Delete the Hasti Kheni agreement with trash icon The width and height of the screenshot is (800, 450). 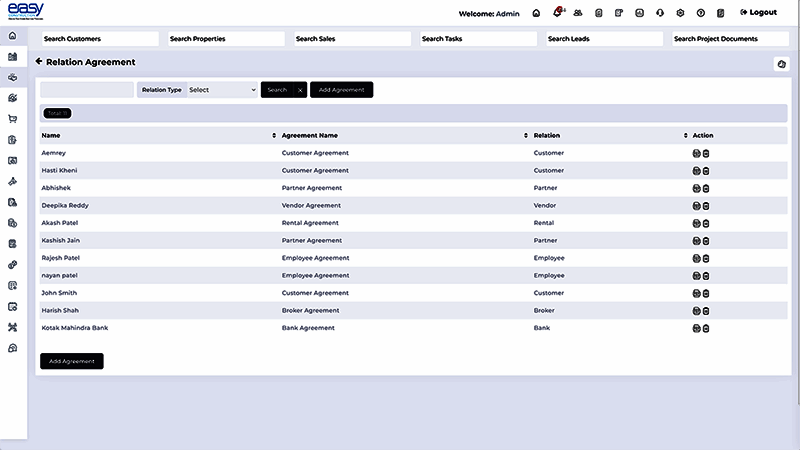pyautogui.click(x=706, y=171)
